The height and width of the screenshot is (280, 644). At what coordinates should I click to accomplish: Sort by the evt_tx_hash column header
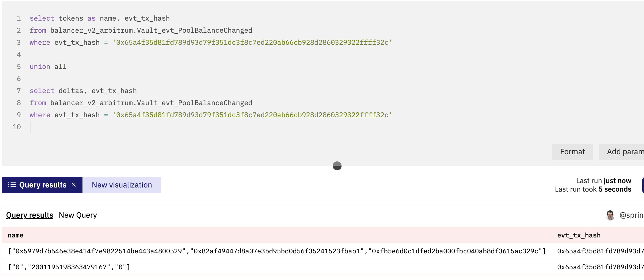pyautogui.click(x=579, y=235)
